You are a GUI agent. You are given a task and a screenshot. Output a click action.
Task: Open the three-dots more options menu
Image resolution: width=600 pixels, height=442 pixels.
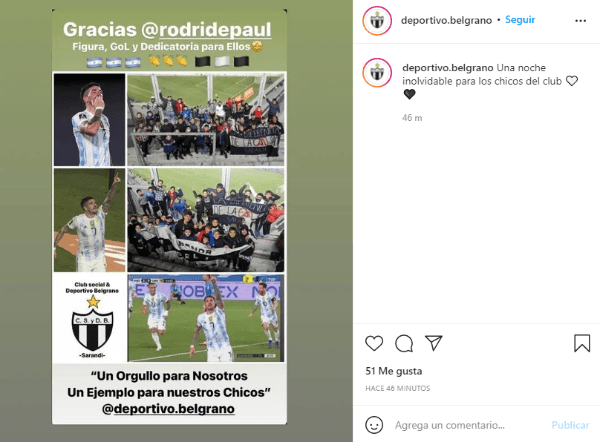(580, 21)
